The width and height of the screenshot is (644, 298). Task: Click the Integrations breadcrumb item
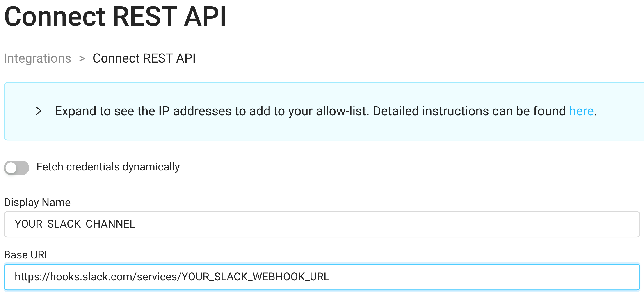point(37,58)
